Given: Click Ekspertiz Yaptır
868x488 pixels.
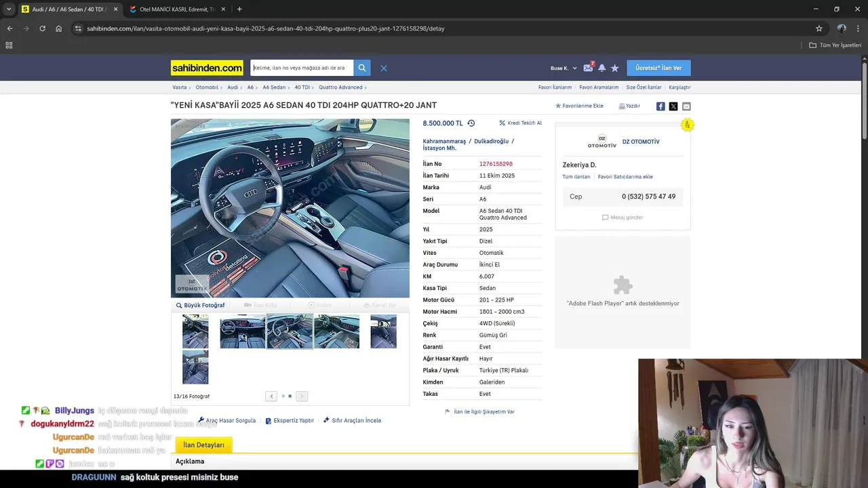Looking at the screenshot, I should click(290, 420).
